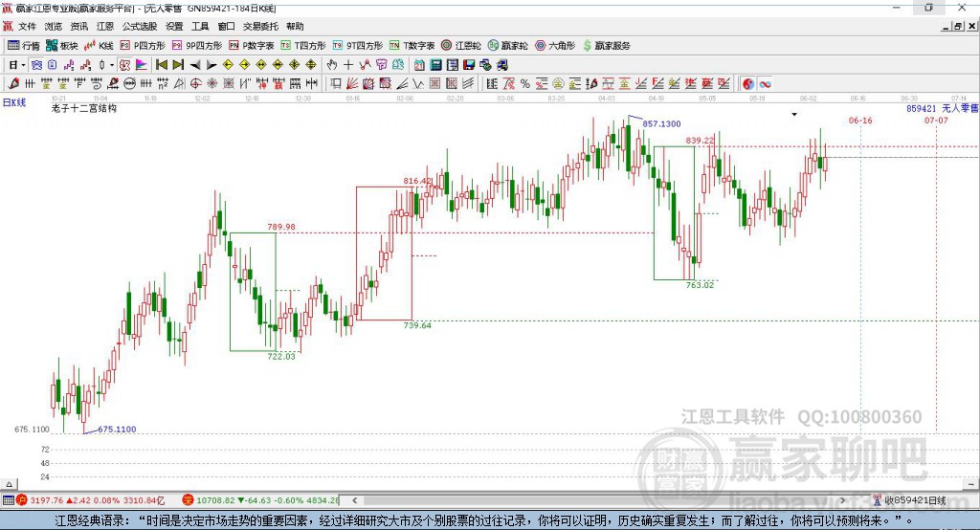Open the T数字表 tool
The height and width of the screenshot is (530, 980).
(412, 46)
